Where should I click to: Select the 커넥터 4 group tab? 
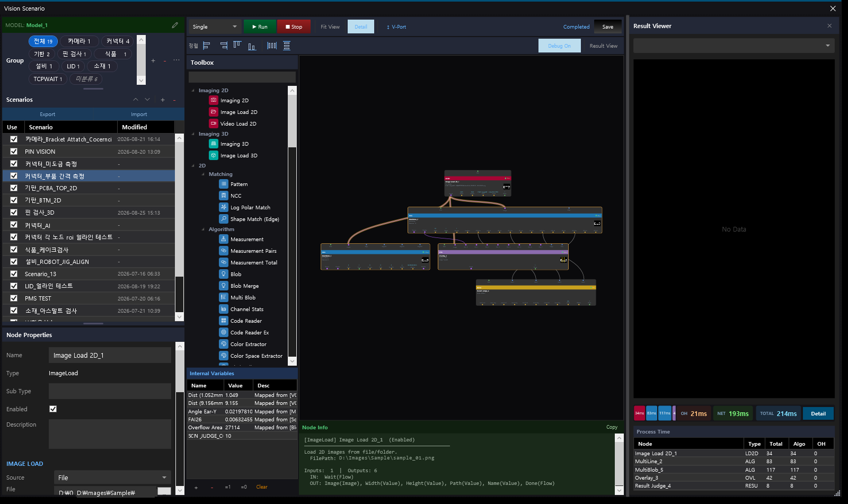(118, 41)
